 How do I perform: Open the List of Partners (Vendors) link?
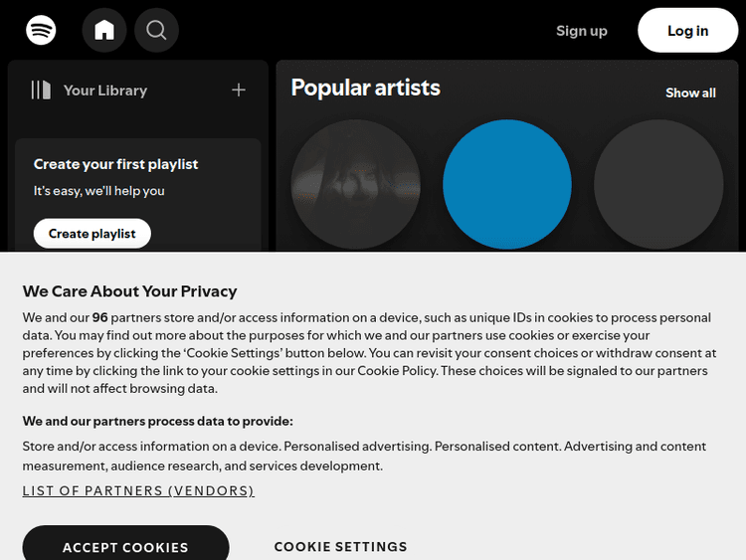point(138,491)
